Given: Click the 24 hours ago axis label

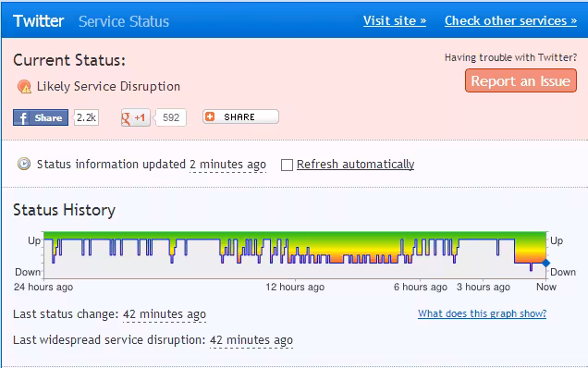Looking at the screenshot, I should [43, 287].
